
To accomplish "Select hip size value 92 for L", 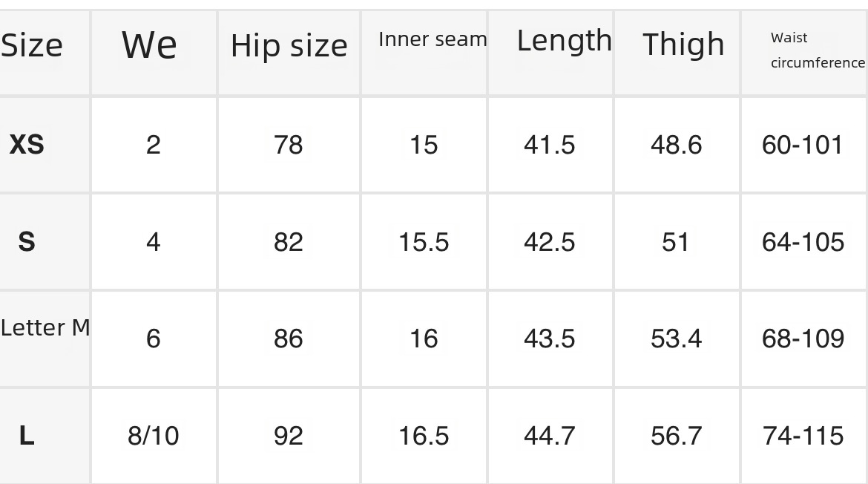I will point(288,436).
